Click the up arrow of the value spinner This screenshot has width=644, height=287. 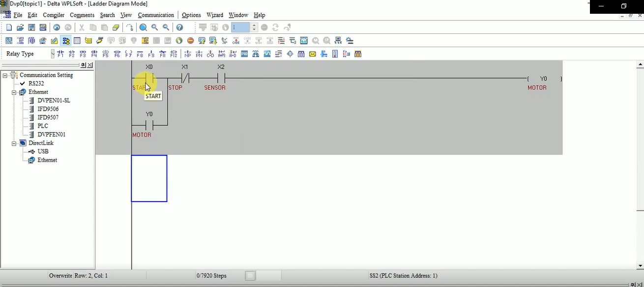254,26
